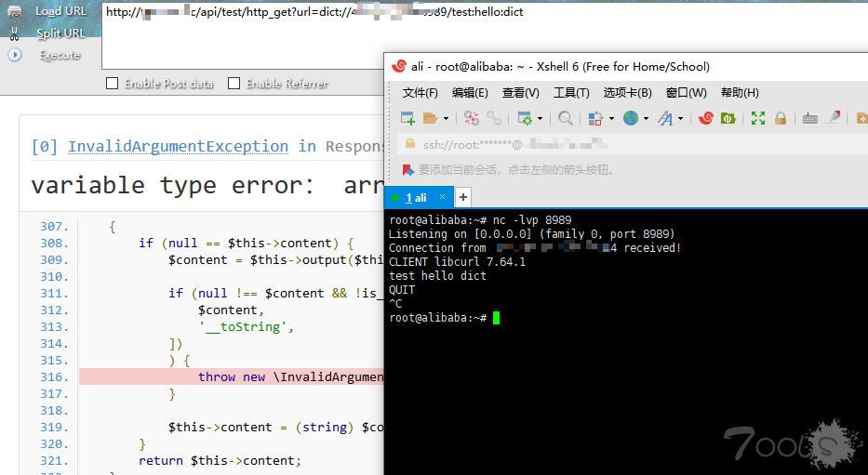Click the color scheme squares icon
Image resolution: width=868 pixels, height=475 pixels.
(x=595, y=118)
